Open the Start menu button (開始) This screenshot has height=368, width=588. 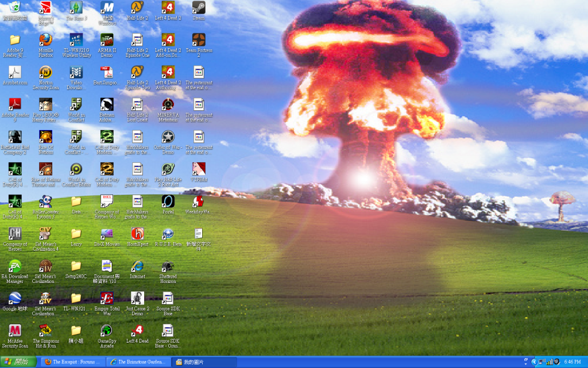(18, 362)
